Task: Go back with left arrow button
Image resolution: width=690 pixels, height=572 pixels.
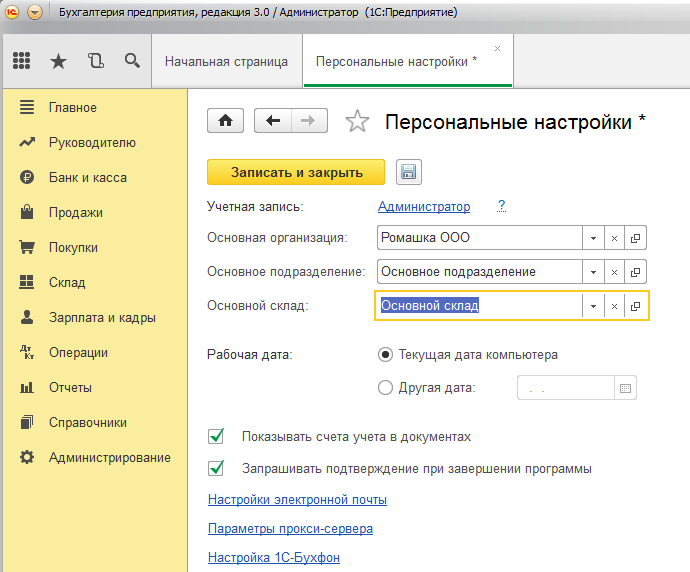Action: click(x=272, y=121)
